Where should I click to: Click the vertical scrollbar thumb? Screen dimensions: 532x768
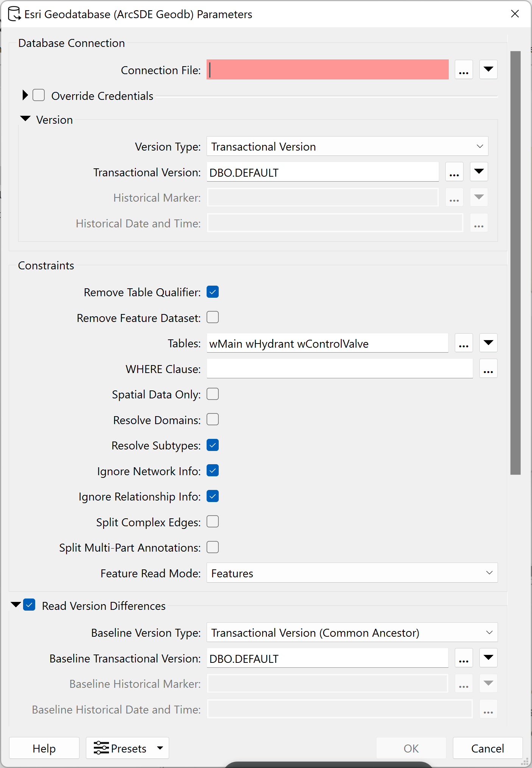(x=515, y=263)
